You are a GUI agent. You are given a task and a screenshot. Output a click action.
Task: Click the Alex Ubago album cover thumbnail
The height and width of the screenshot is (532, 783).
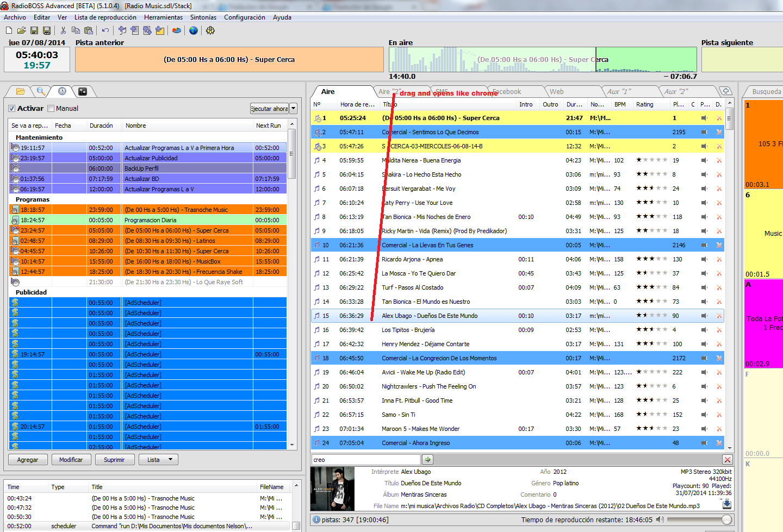point(332,489)
